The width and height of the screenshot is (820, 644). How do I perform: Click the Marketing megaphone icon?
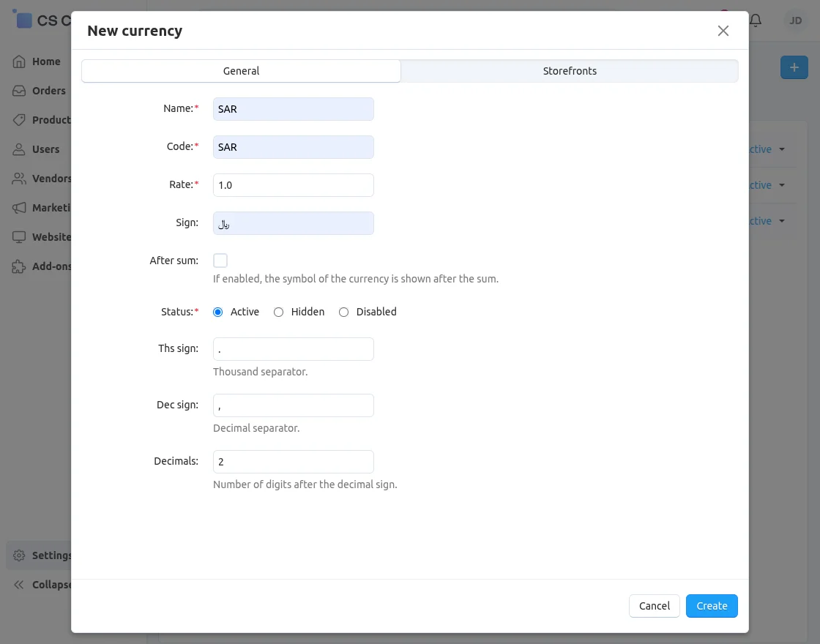click(x=19, y=208)
